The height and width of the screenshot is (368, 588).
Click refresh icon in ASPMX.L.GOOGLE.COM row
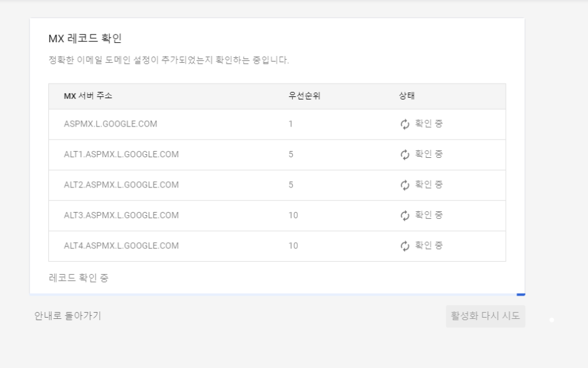(405, 125)
